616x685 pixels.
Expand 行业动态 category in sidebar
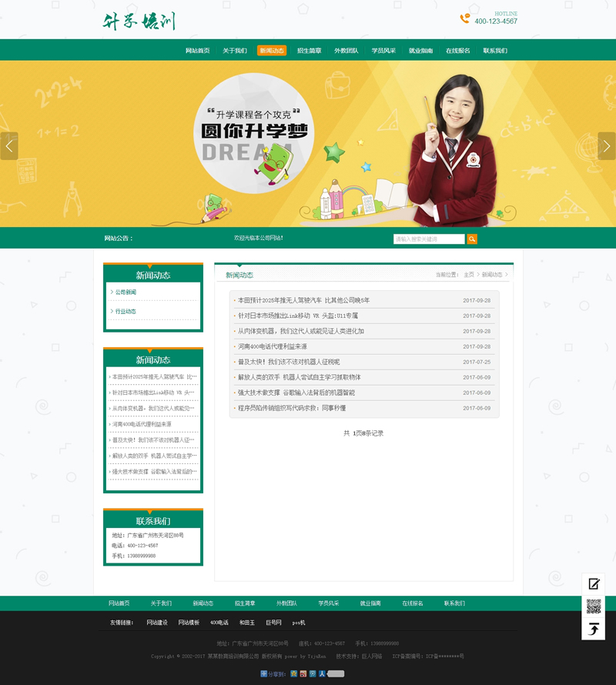point(126,312)
